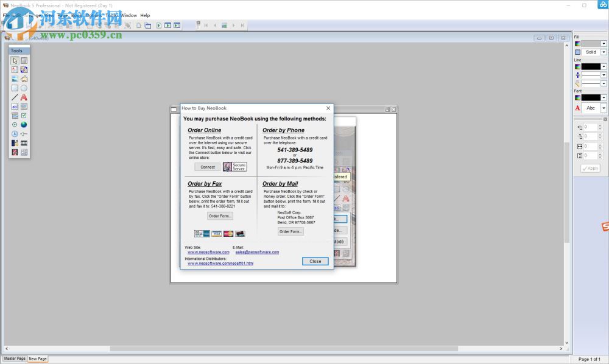Screen dimensions: 609x364
Task: Click the last page navigation arrow
Action: 242,26
